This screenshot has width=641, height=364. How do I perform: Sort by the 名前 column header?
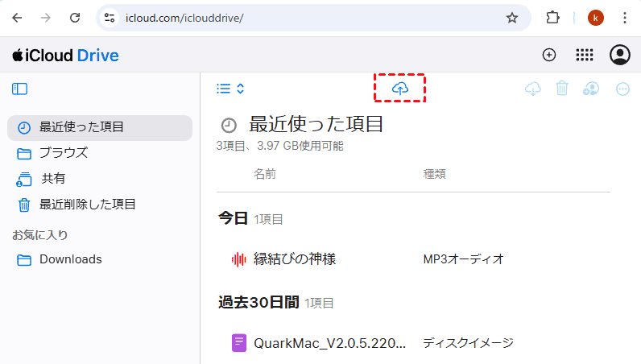[265, 174]
